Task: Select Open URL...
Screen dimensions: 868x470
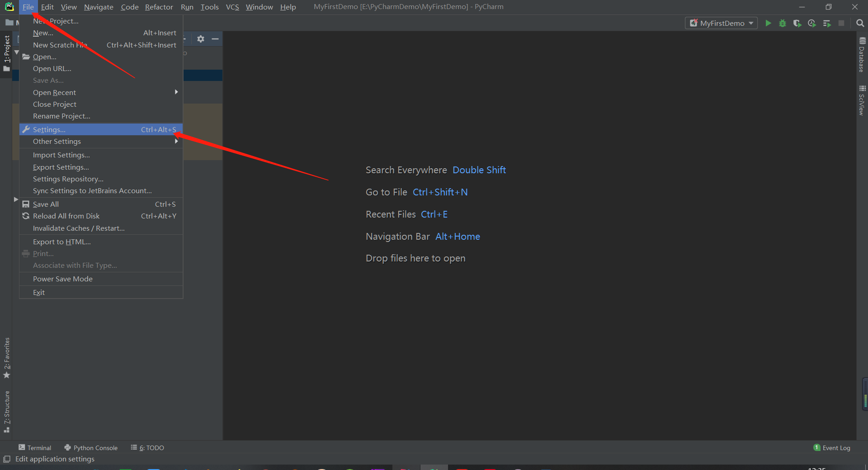Action: [101, 69]
